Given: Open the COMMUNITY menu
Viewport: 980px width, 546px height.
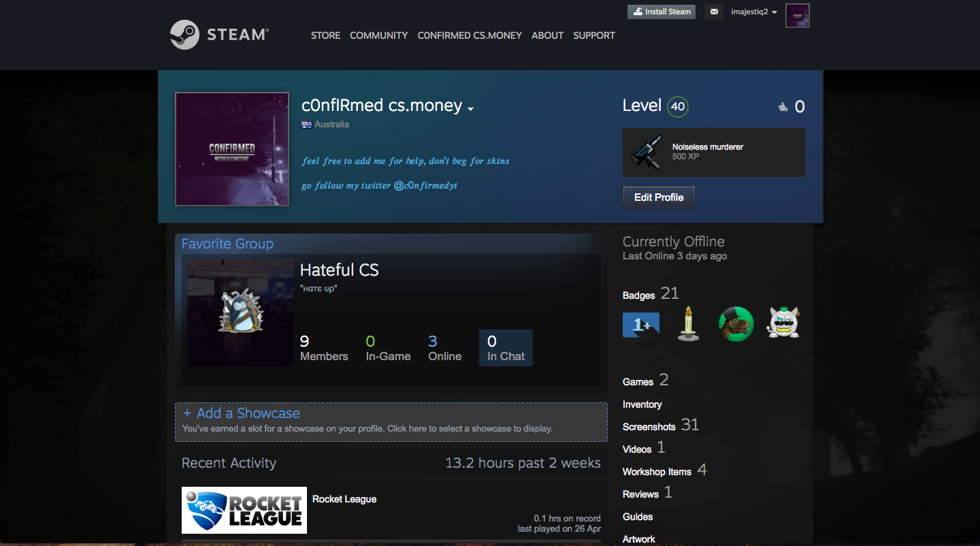Looking at the screenshot, I should pos(379,35).
